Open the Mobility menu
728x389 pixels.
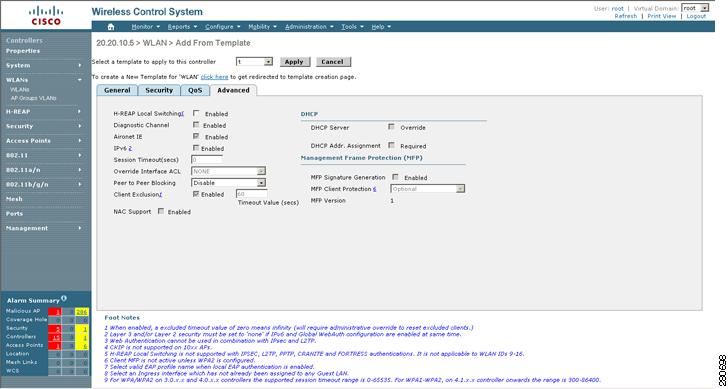point(262,27)
